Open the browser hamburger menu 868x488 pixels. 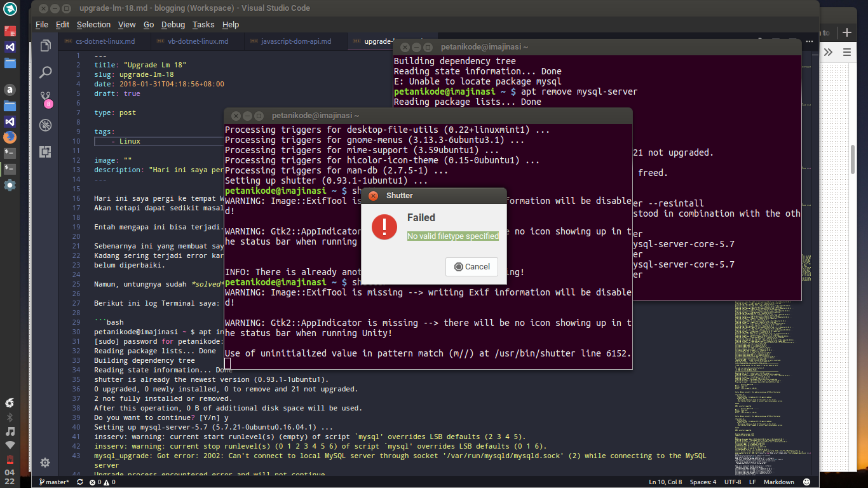pos(848,52)
